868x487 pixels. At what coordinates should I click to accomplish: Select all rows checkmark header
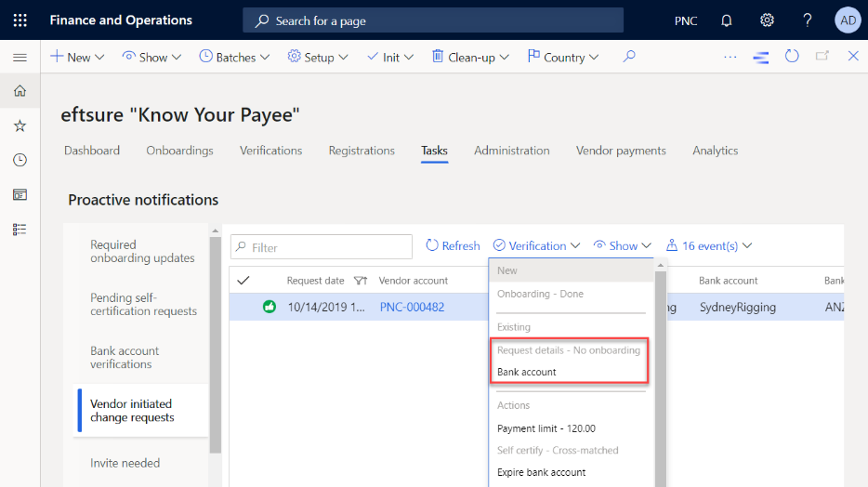[243, 281]
